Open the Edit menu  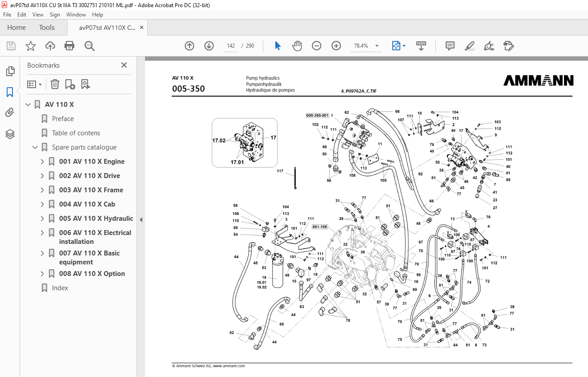pyautogui.click(x=22, y=15)
